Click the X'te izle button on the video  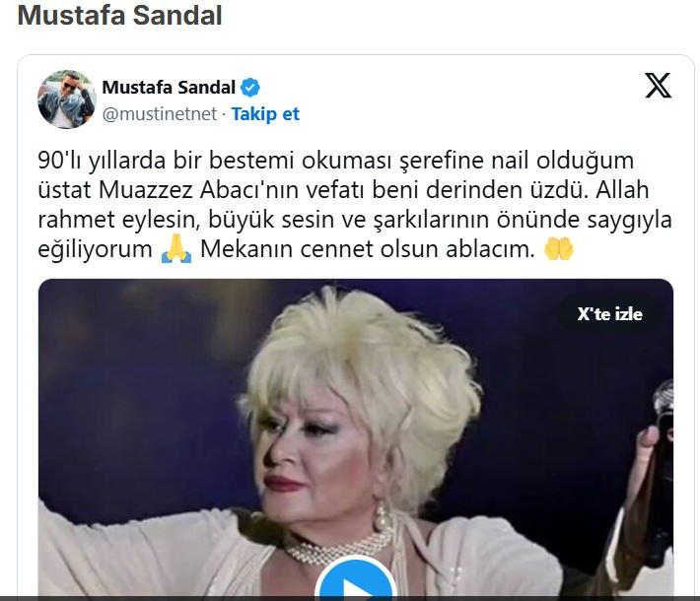click(610, 314)
